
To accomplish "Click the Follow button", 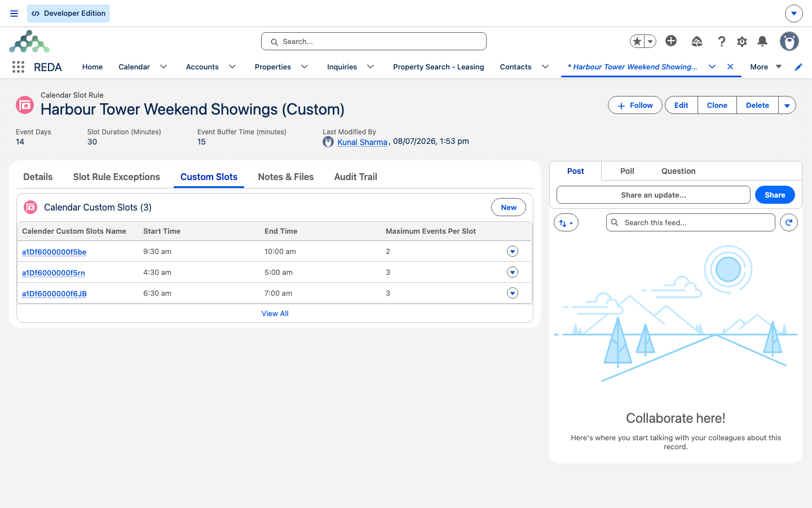I will 635,105.
